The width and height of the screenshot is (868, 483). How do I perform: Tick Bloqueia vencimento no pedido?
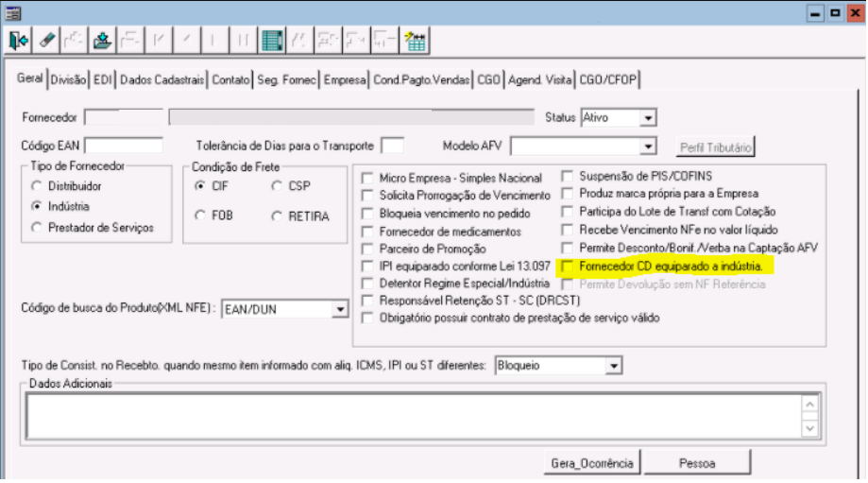[x=367, y=214]
